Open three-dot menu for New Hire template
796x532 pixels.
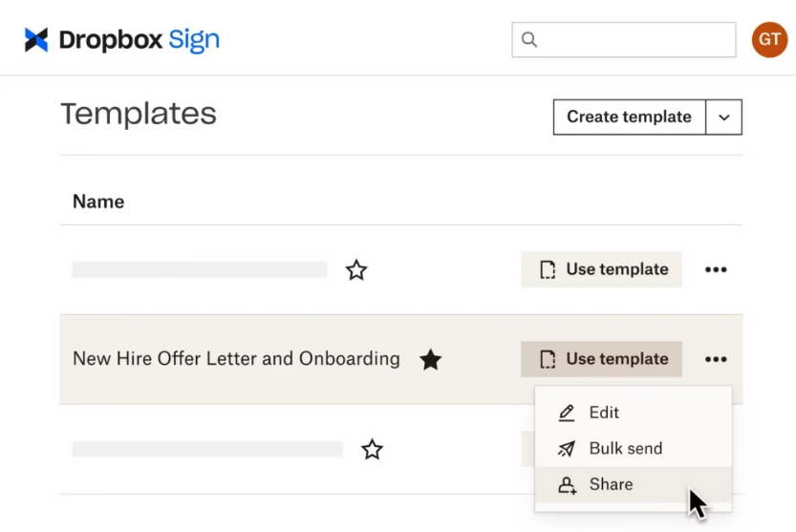pyautogui.click(x=716, y=360)
